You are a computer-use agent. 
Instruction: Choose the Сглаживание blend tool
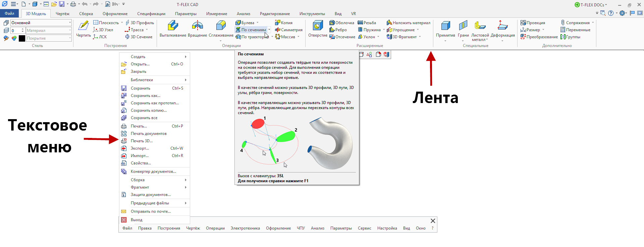pyautogui.click(x=221, y=29)
